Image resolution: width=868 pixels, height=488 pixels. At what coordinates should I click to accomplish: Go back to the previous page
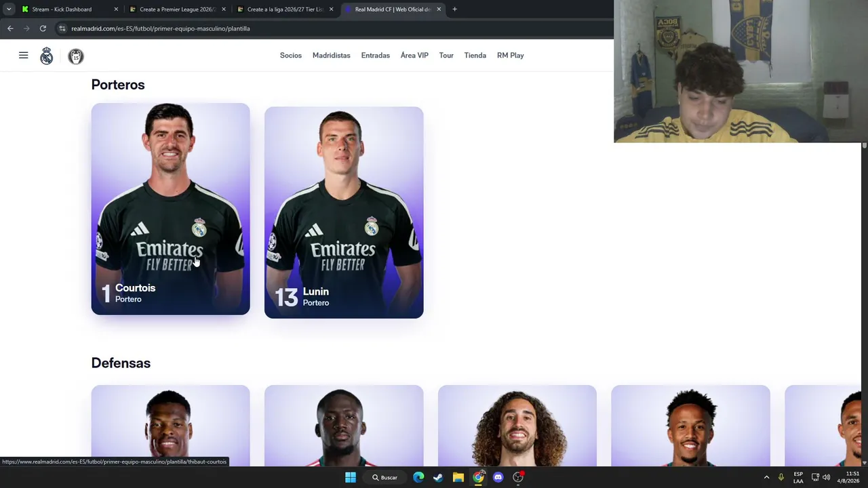tap(10, 28)
